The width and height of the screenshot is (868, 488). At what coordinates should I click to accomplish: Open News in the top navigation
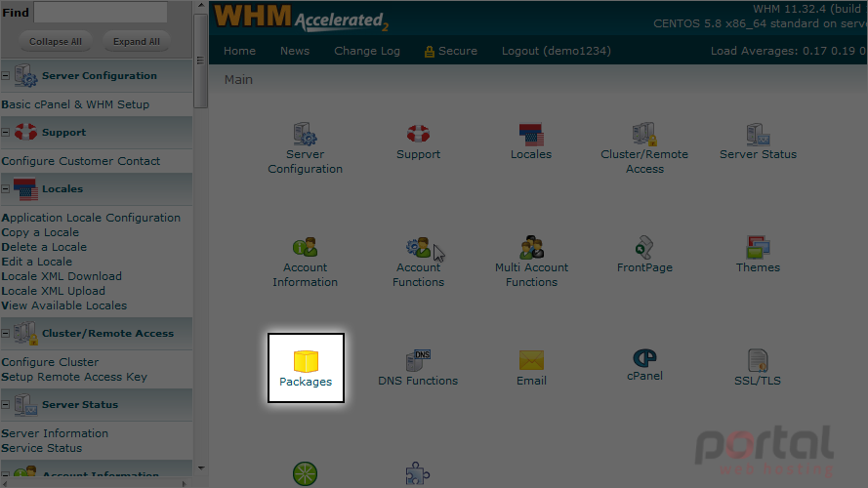[295, 51]
